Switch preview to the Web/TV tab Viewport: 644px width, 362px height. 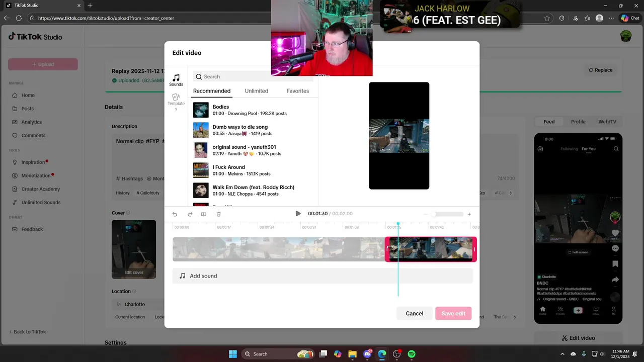(x=607, y=122)
